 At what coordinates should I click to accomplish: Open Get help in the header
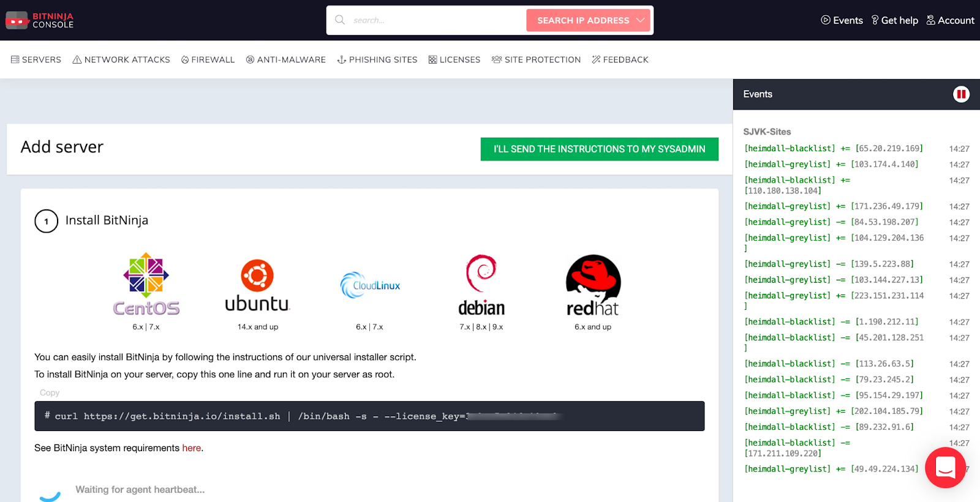(x=895, y=20)
